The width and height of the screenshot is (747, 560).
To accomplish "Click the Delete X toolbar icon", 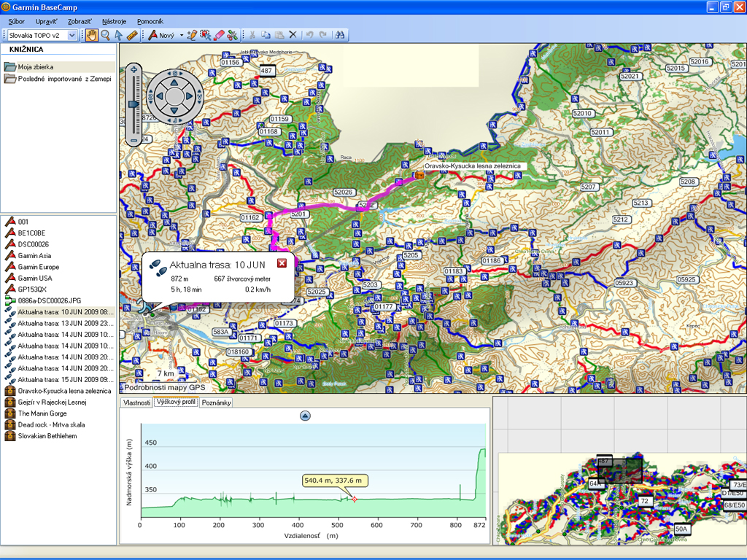I will 293,35.
